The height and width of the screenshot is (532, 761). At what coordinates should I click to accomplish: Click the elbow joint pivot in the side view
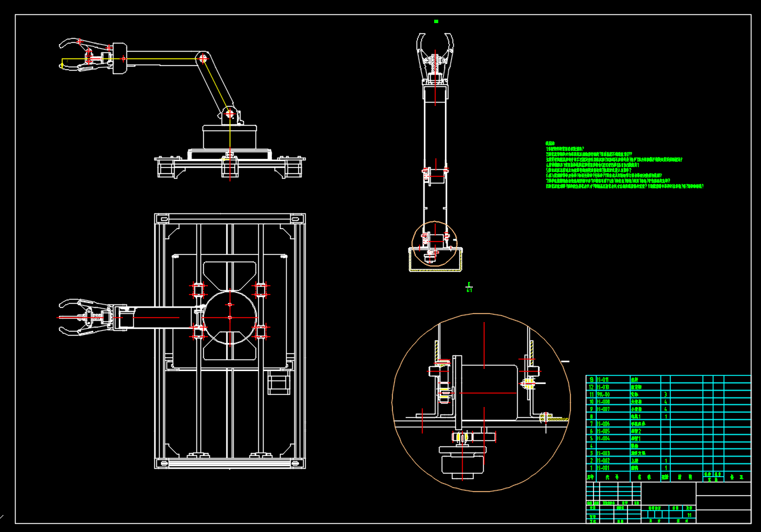click(203, 58)
